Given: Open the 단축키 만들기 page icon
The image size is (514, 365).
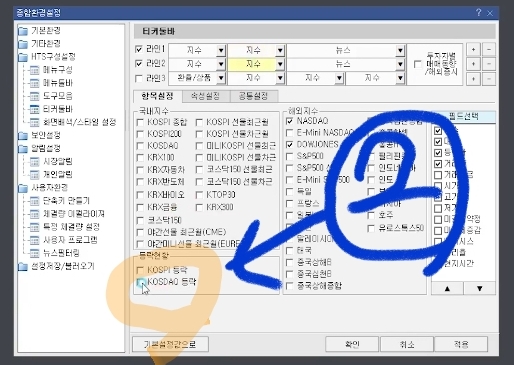Looking at the screenshot, I should click(35, 201).
